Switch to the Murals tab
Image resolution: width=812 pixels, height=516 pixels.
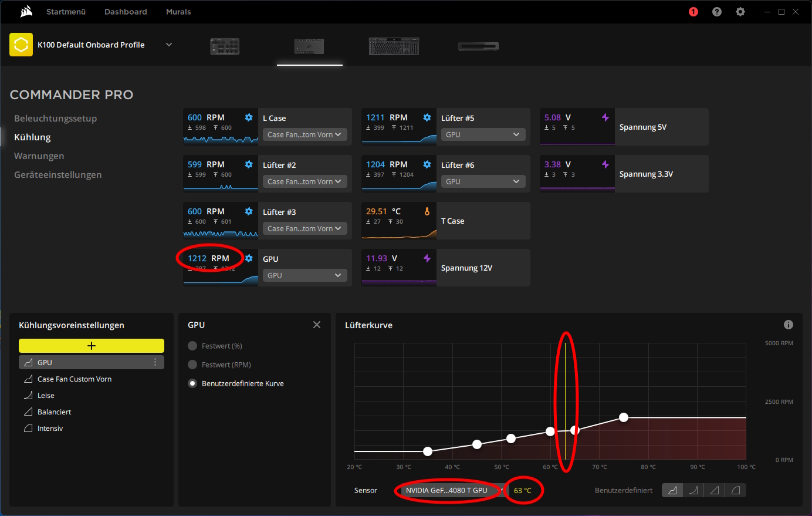(x=178, y=12)
